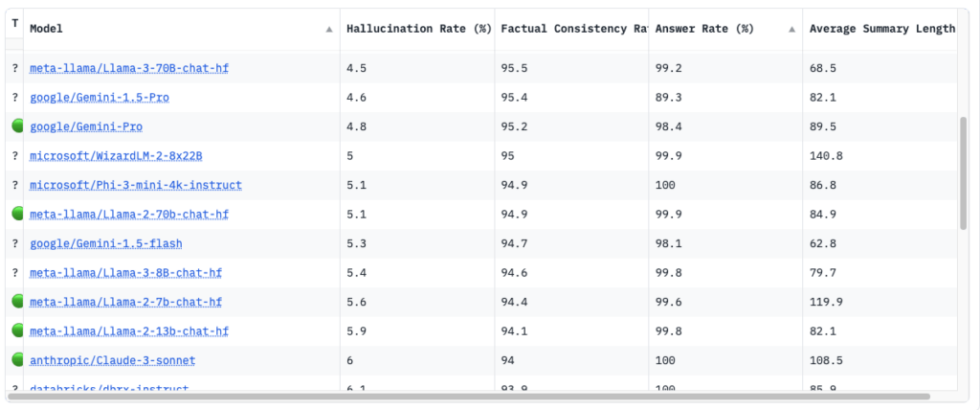Viewport: 980px width, 410px height.
Task: Sort by the Average Summary Length column header
Action: coord(880,29)
